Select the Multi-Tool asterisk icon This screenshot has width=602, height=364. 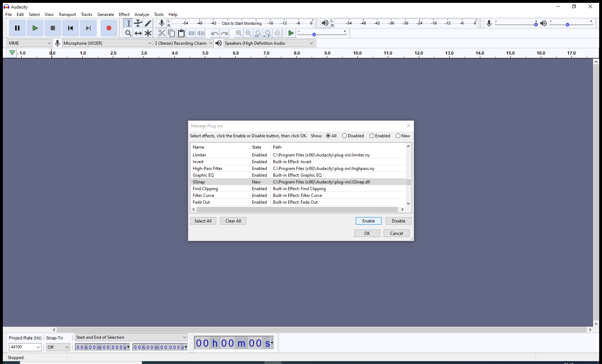[148, 33]
